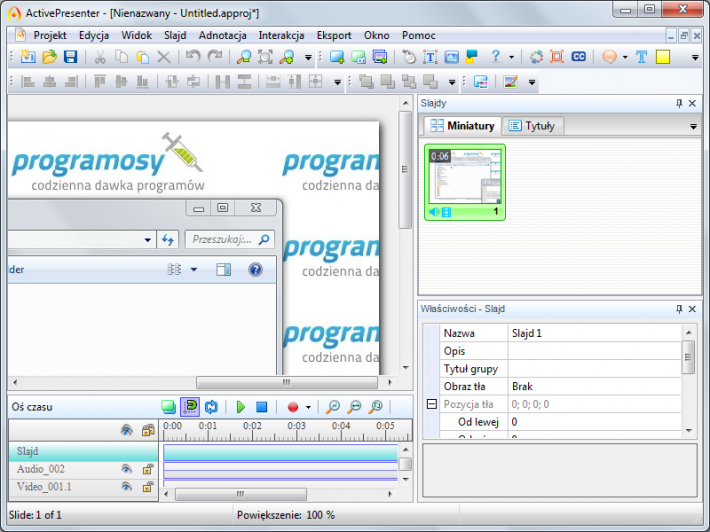Click the Fit to window zoom icon
Screen dimensions: 710x532
click(x=265, y=57)
